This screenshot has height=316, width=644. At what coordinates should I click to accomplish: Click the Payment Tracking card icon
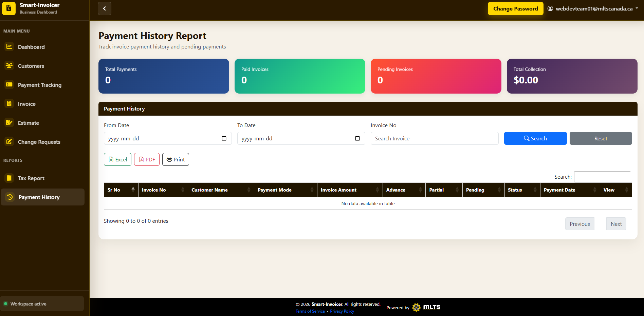pyautogui.click(x=9, y=84)
